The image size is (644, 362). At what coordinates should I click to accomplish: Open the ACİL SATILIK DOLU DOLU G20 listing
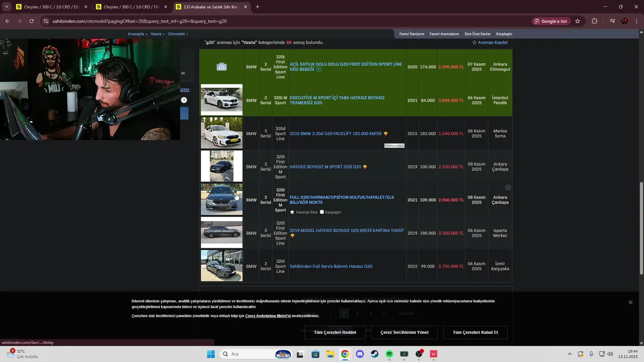tap(346, 67)
